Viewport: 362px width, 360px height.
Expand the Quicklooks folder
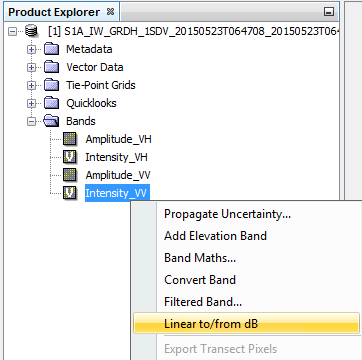coord(31,104)
